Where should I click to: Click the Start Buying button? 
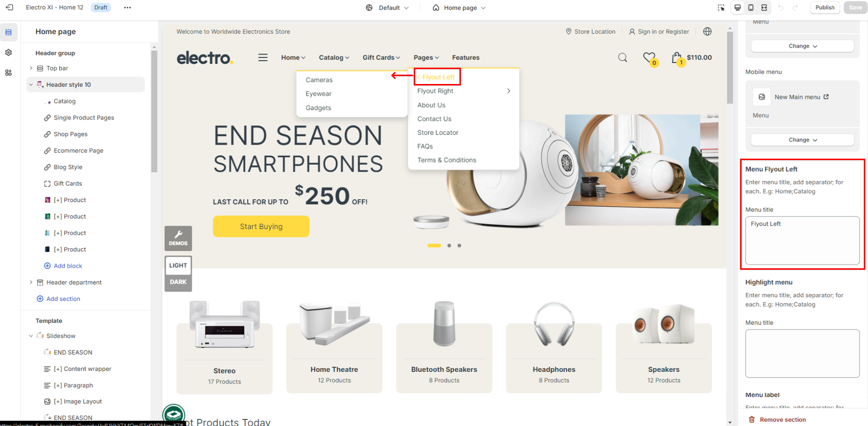(261, 226)
